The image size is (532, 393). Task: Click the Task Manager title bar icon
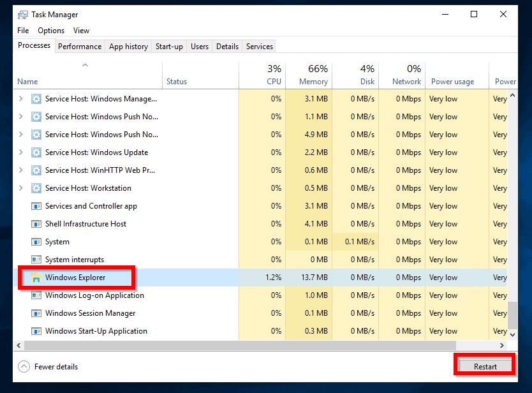click(x=23, y=15)
